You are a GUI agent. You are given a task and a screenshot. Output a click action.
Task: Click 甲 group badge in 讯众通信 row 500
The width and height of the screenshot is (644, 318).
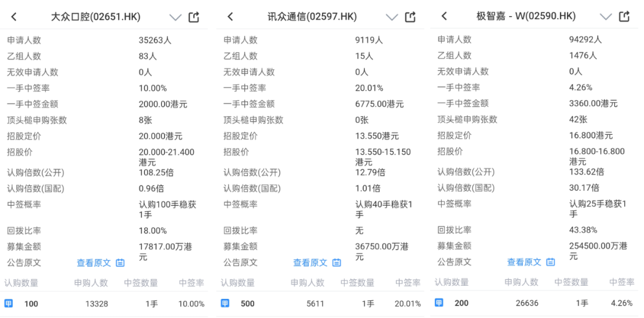225,304
